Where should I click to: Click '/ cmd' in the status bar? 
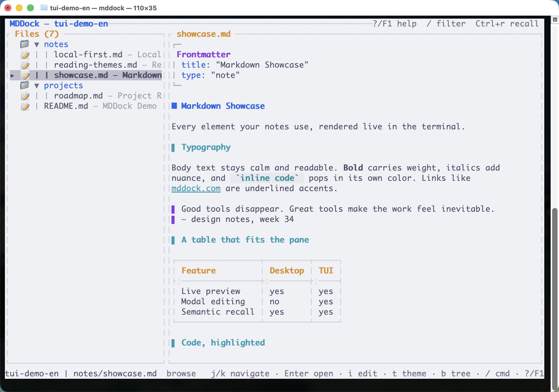point(497,374)
